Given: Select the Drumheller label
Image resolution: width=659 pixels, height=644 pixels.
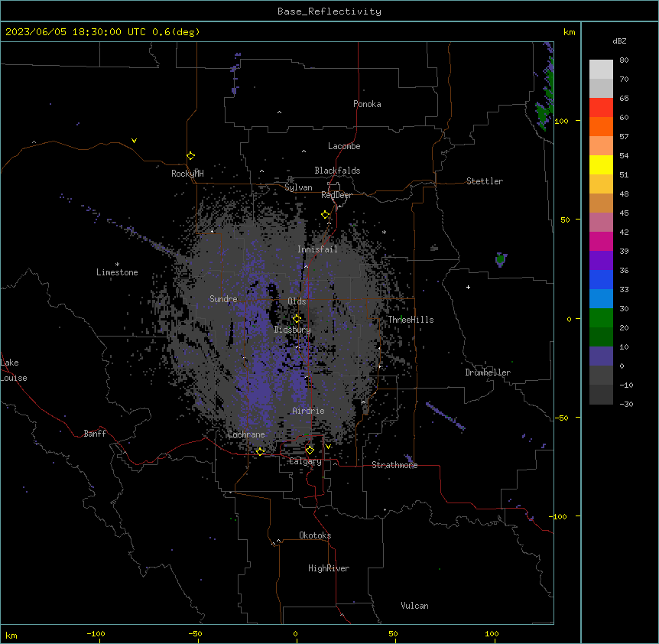Looking at the screenshot, I should click(488, 372).
